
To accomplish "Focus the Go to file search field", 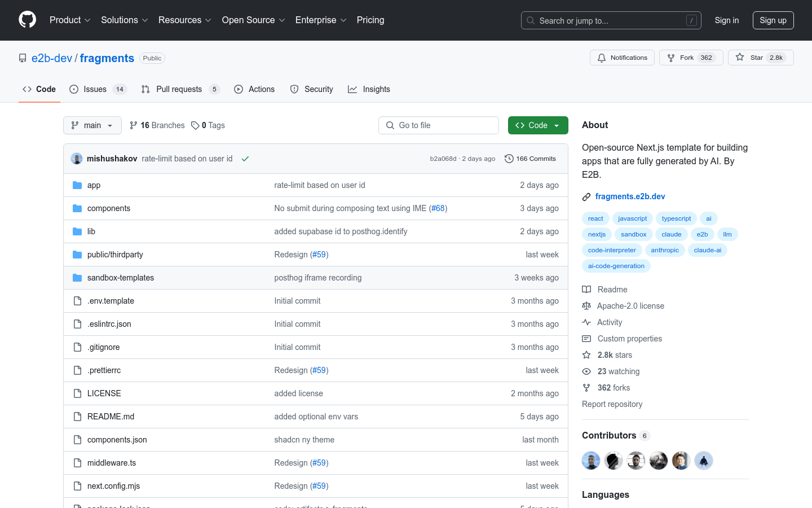I will tap(439, 125).
